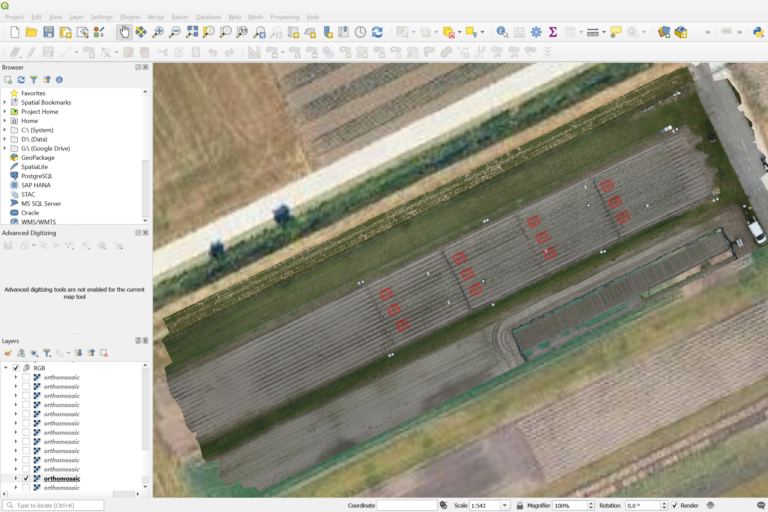Open the Processing Toolbox gear icon
The image size is (768, 512).
[x=536, y=32]
